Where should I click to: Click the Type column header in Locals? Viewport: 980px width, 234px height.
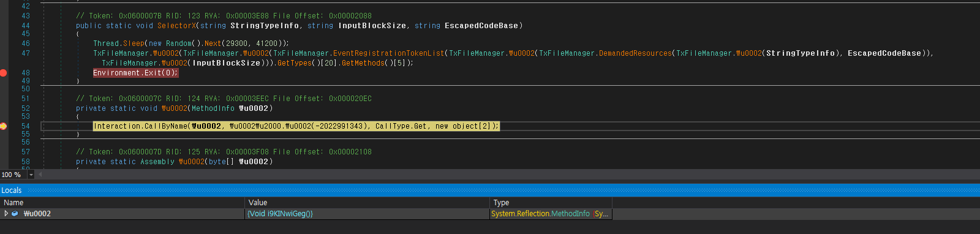(x=551, y=203)
